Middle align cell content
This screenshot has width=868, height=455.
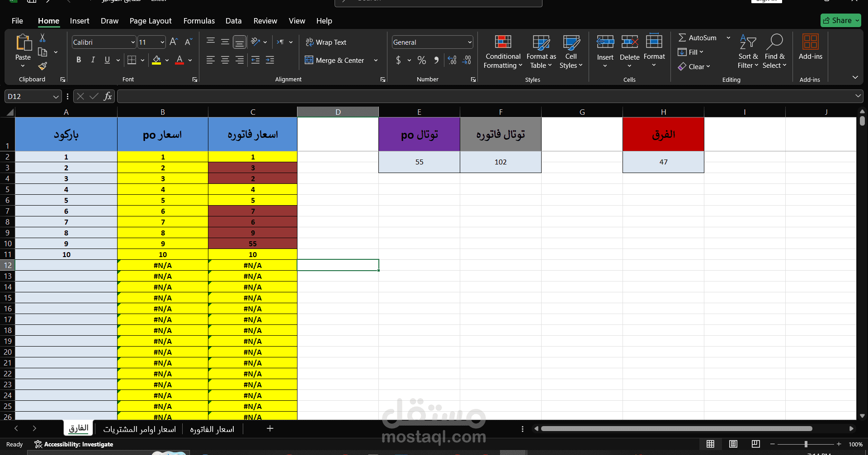coord(225,42)
